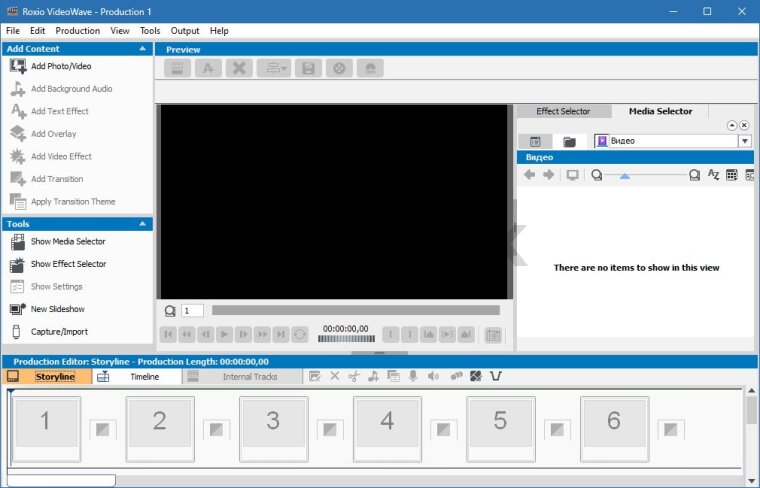Collapse the Tools panel section
Viewport: 760px width, 488px height.
(x=143, y=224)
